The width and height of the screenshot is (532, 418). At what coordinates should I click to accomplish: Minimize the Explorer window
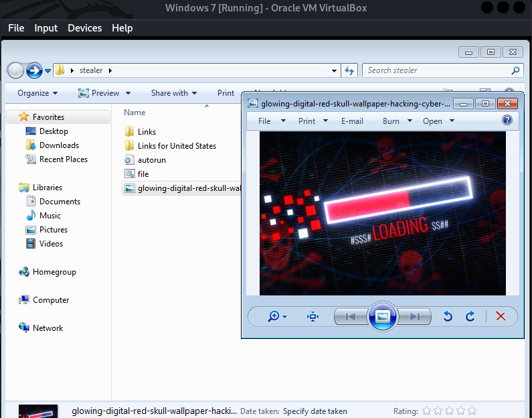(x=468, y=52)
